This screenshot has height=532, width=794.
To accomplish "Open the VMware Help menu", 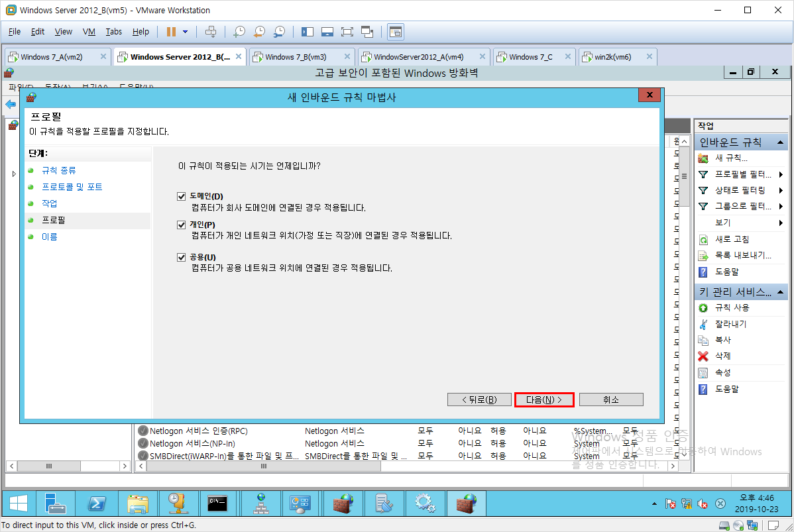I will tap(141, 32).
